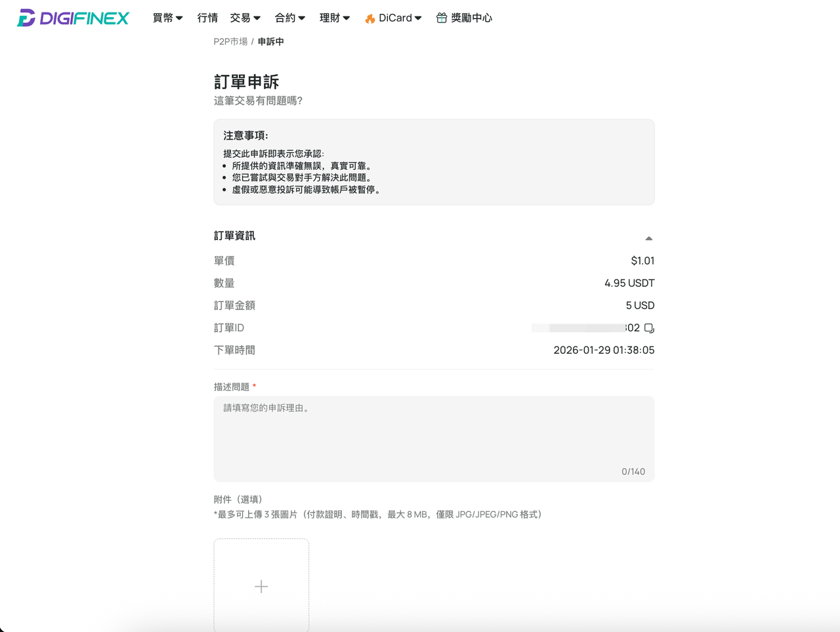Collapse the 訂單資訊 section arrow
Screen dimensions: 840x632
click(648, 238)
